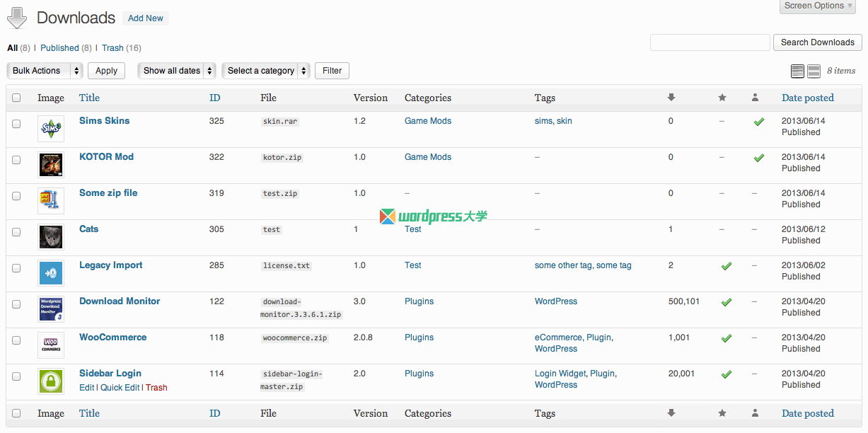Open the Select a category dropdown
The width and height of the screenshot is (868, 433).
coord(265,71)
